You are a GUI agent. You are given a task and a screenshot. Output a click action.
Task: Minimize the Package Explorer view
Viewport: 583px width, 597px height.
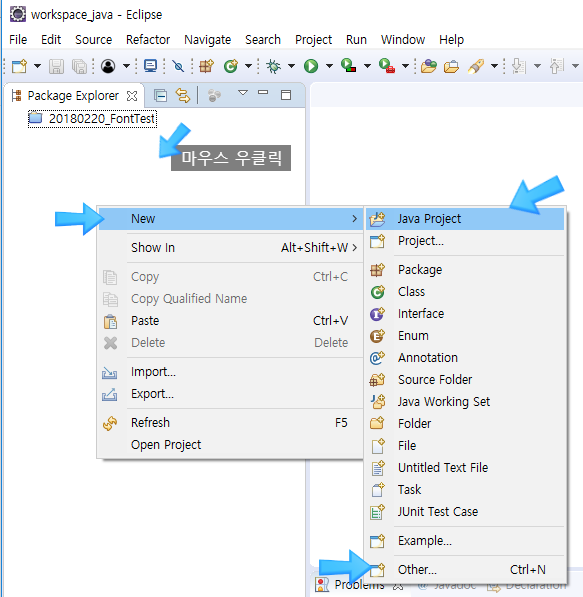click(x=263, y=93)
